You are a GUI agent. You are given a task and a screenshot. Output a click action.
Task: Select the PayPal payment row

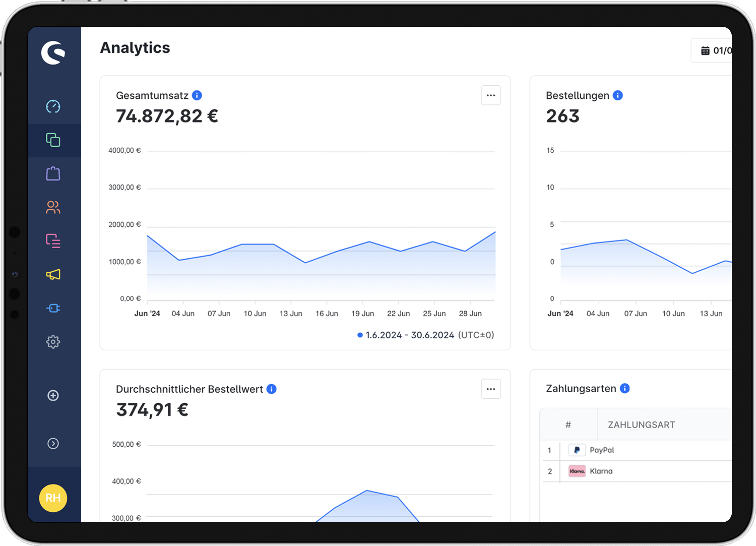[637, 450]
